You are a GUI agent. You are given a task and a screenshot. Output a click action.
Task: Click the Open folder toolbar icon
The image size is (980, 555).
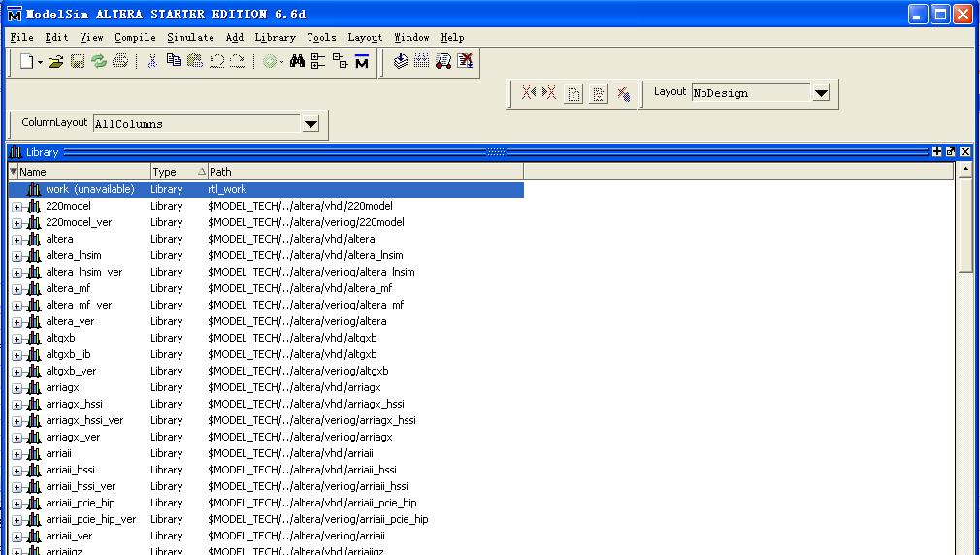(55, 61)
